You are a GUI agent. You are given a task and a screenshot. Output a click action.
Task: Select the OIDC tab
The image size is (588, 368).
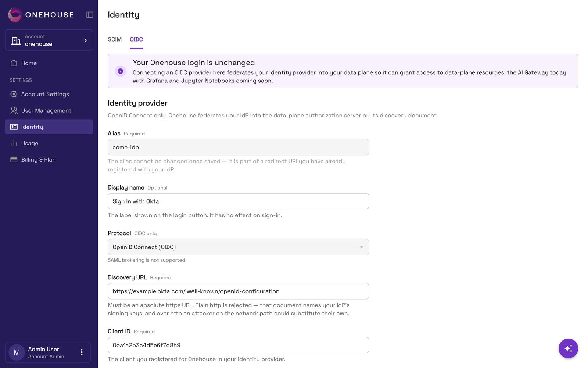tap(136, 39)
